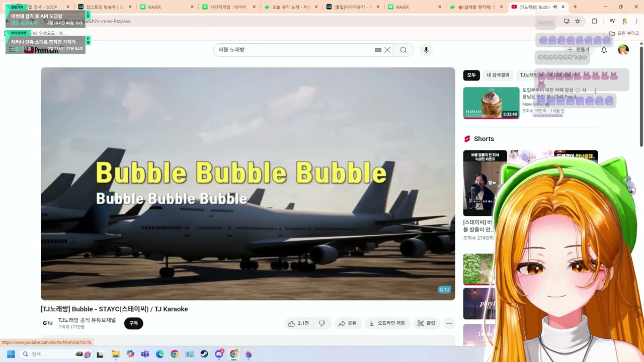Share the video with 공유 button
Image resolution: width=644 pixels, height=362 pixels.
tap(347, 323)
